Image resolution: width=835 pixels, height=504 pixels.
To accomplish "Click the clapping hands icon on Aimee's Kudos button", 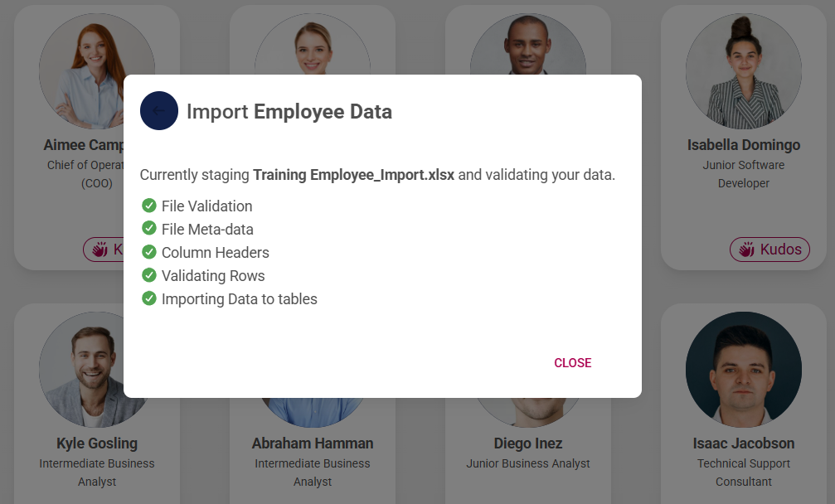I will [100, 249].
